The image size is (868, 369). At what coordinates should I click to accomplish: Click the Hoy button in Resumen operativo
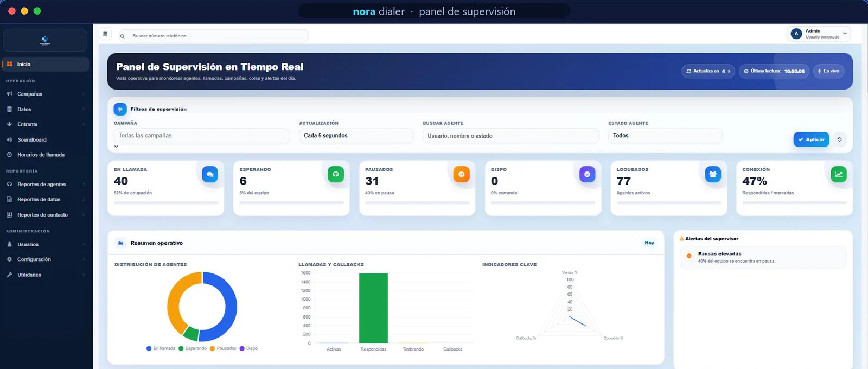coord(649,243)
